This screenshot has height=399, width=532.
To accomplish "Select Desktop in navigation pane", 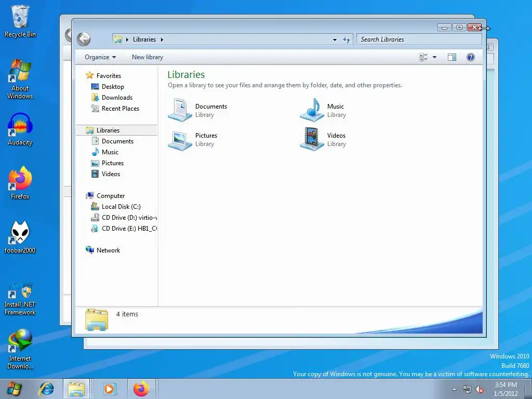I will pos(113,87).
